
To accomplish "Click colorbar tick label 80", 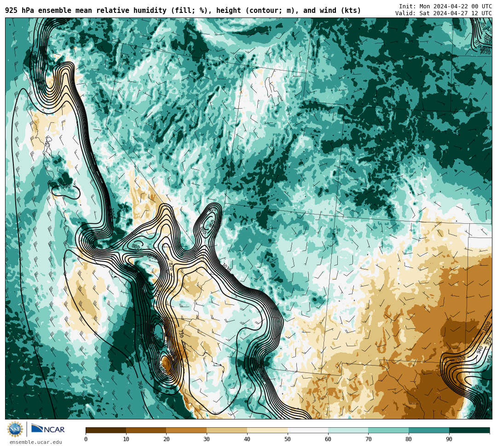I will tap(409, 439).
